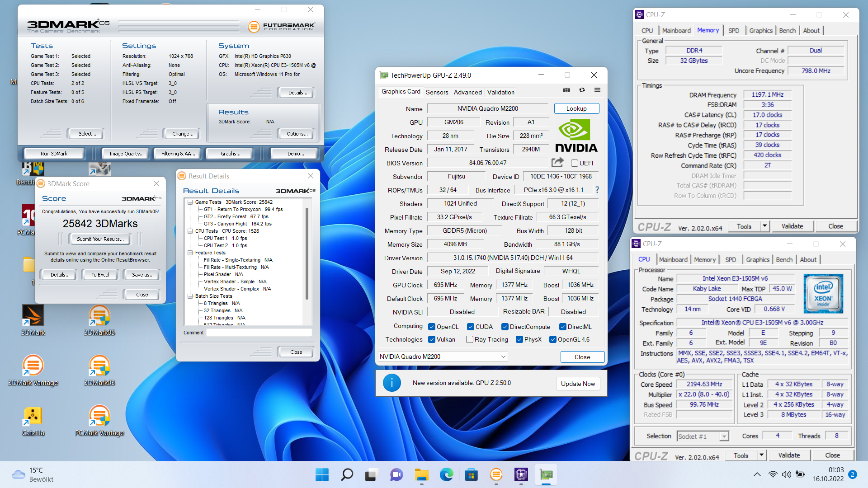This screenshot has width=868, height=488.
Task: Collapse the Game Tests tree node
Action: (190, 202)
